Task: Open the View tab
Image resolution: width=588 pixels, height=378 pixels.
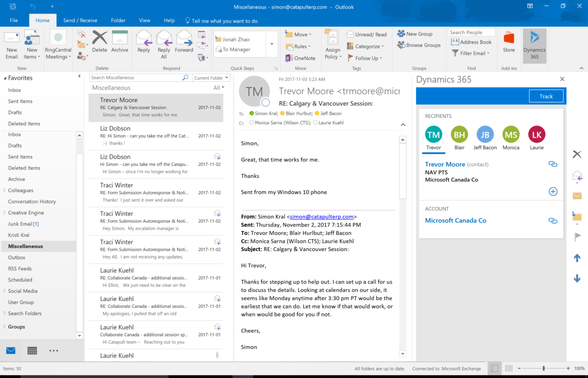Action: click(145, 21)
